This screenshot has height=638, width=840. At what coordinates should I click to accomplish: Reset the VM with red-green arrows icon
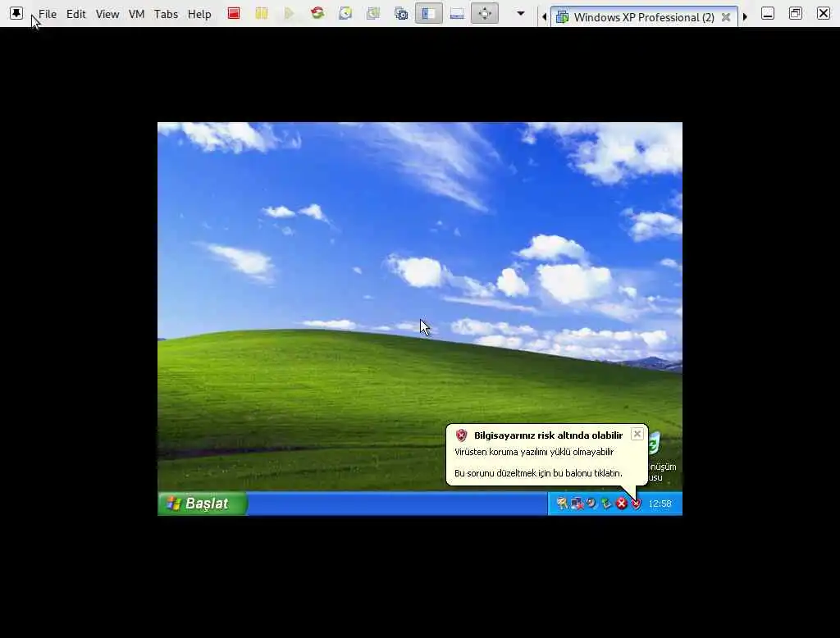pyautogui.click(x=317, y=13)
